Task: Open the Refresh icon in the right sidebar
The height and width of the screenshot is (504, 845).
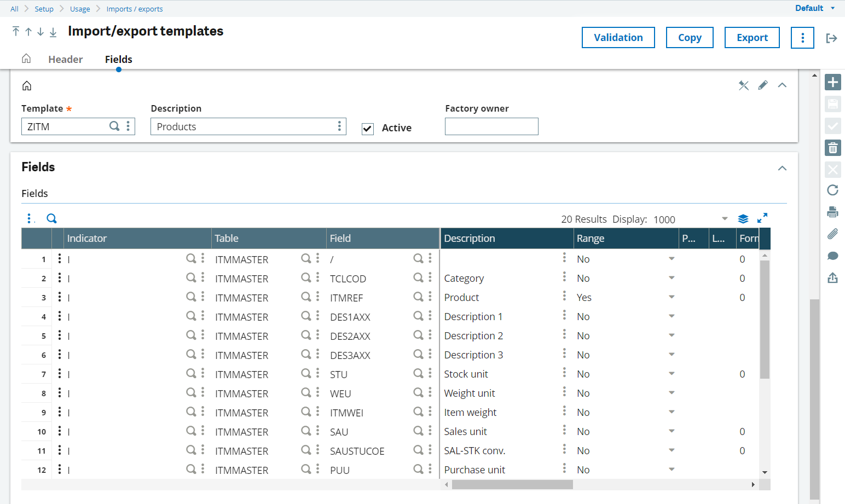Action: coord(832,190)
